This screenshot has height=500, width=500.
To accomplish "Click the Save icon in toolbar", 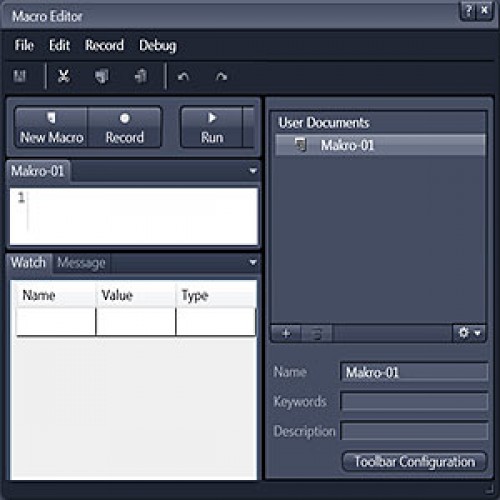I will pyautogui.click(x=19, y=76).
